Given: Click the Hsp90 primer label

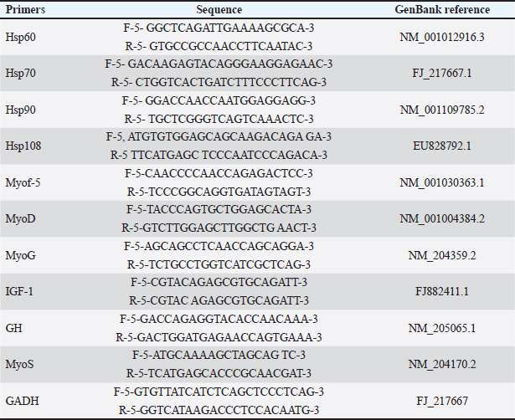Looking at the screenshot, I should tap(19, 109).
